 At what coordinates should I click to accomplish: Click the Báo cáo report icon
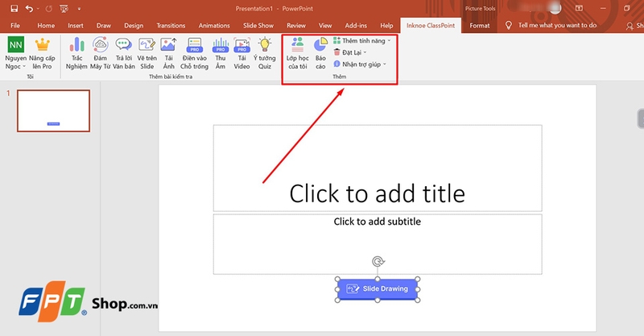coord(320,47)
